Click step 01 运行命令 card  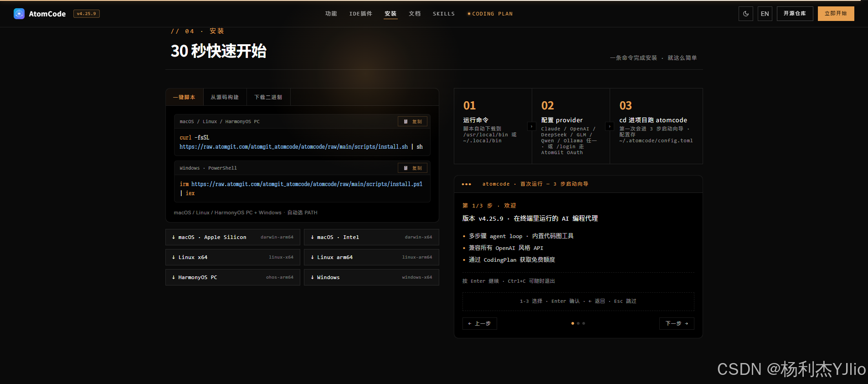[493, 126]
